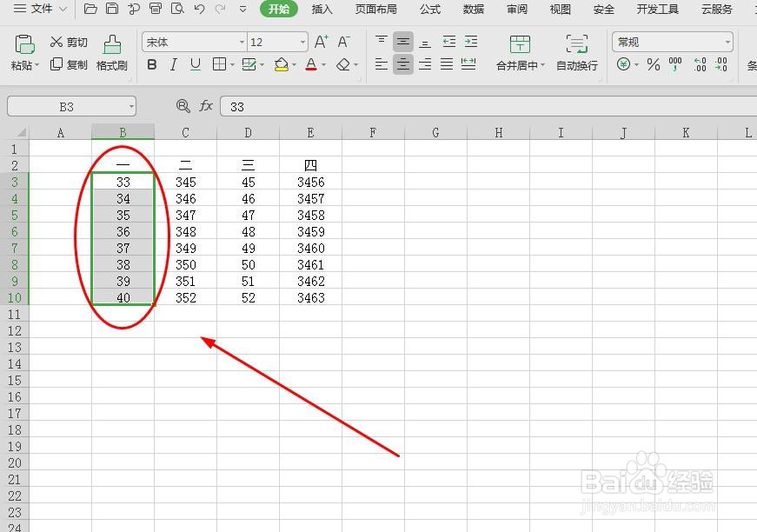This screenshot has height=532, width=757.
Task: Toggle Bold formatting
Action: [x=151, y=64]
